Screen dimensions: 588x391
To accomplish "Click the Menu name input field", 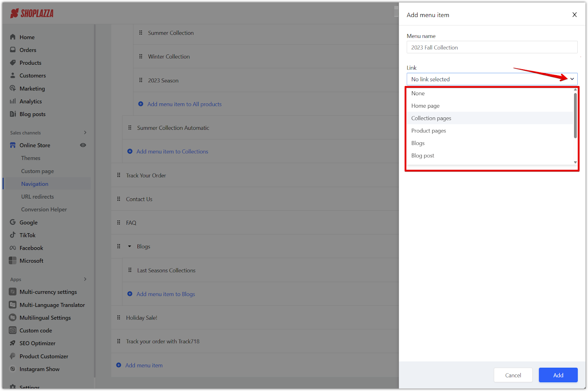I will tap(492, 47).
